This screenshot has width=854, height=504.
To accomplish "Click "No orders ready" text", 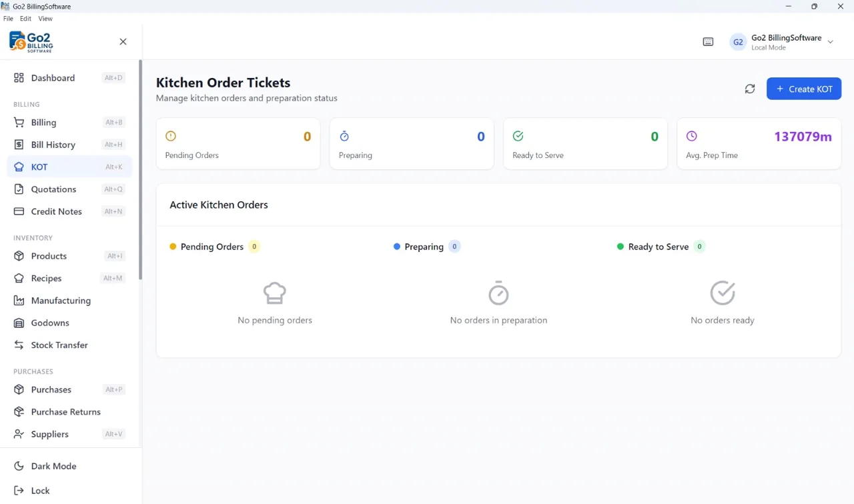I will 723,321.
